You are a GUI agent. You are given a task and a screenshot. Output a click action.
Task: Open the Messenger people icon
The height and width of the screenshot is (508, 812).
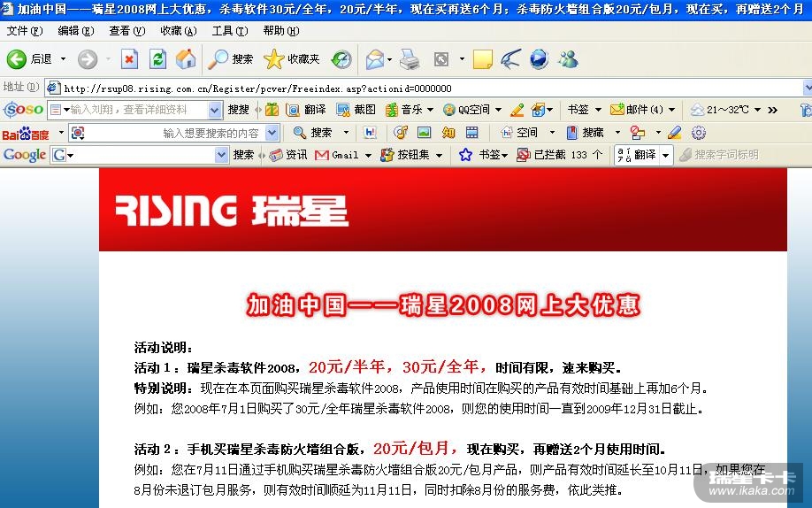[x=568, y=59]
